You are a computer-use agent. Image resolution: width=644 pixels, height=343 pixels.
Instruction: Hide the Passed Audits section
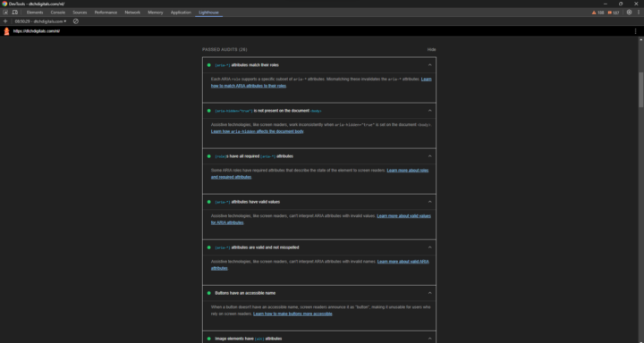(431, 50)
